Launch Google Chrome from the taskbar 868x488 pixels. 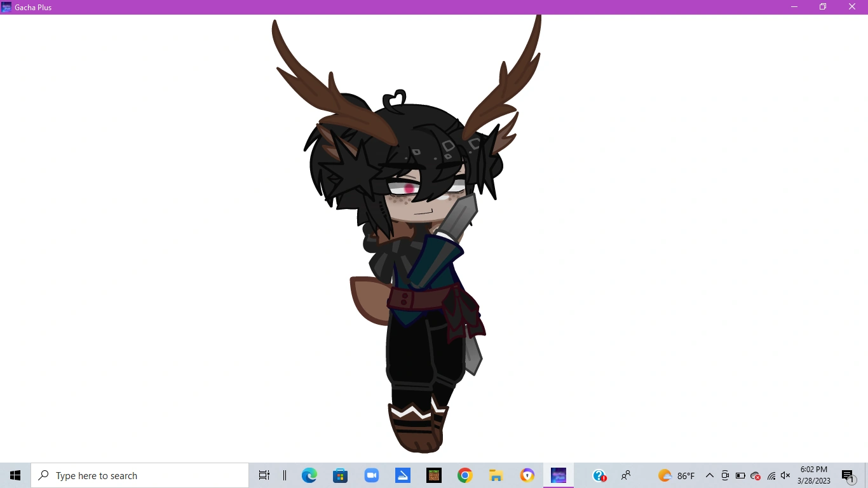click(x=465, y=475)
